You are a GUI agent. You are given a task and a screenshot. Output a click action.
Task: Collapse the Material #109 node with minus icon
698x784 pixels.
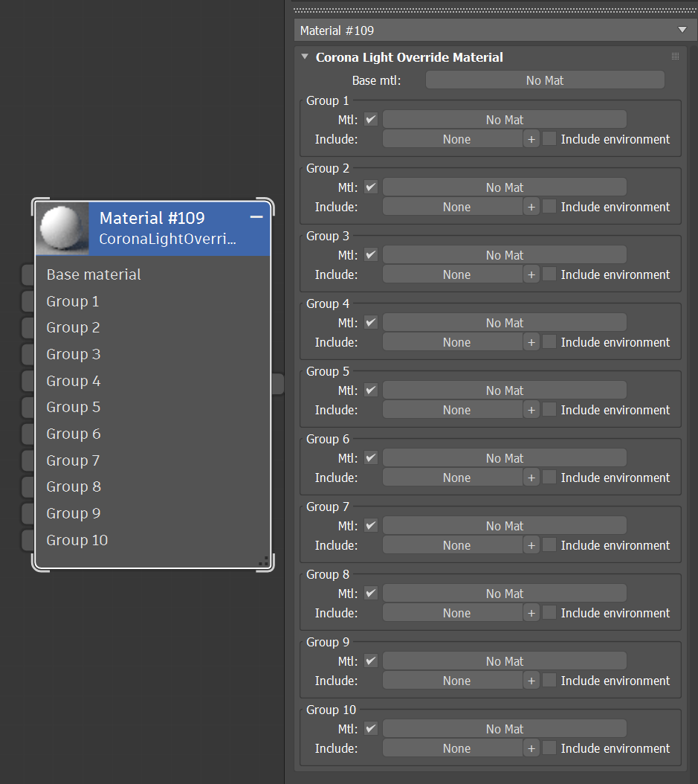256,217
